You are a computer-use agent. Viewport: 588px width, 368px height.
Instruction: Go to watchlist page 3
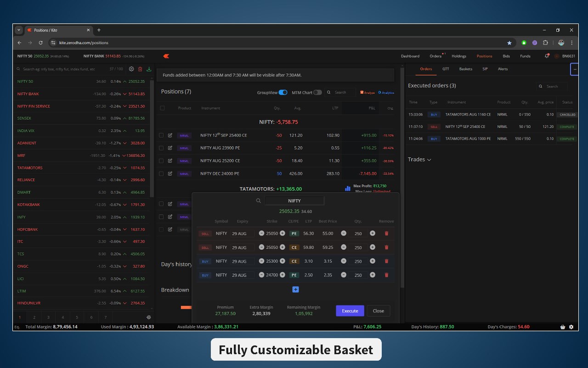(x=48, y=317)
